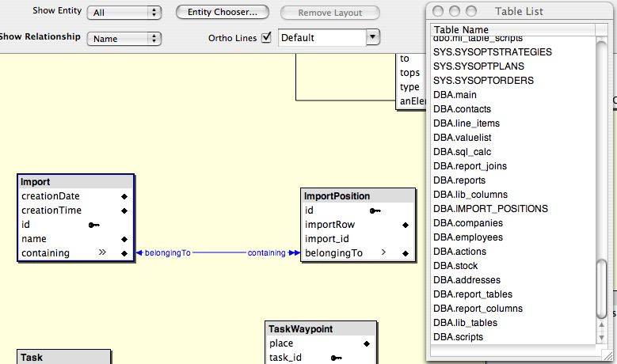Viewport: 617px width, 364px height.
Task: Click the Table List scrollbar thumb
Action: 601,289
